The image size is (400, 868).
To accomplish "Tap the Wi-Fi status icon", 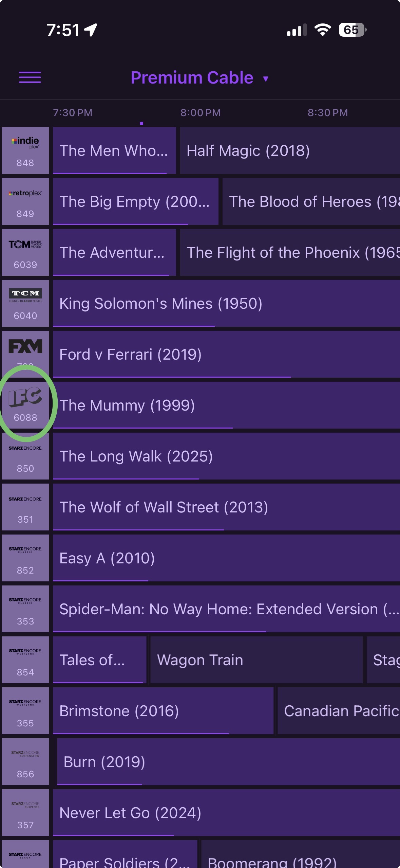I will coord(323,30).
